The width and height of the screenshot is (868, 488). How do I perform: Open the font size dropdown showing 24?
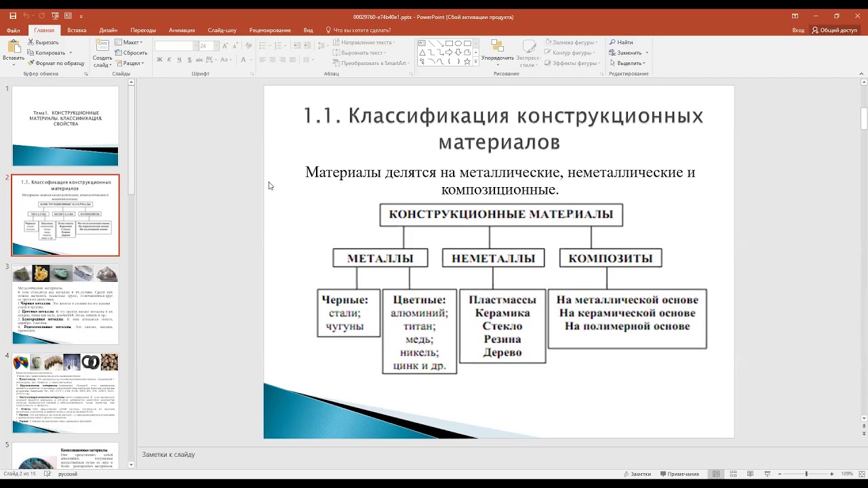coord(216,46)
